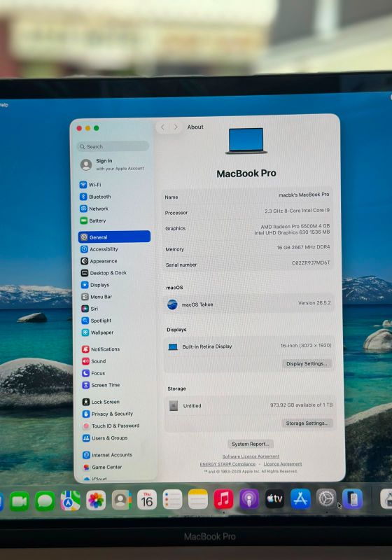The width and height of the screenshot is (392, 560).
Task: Open Podcasts from the Dock
Action: [249, 499]
